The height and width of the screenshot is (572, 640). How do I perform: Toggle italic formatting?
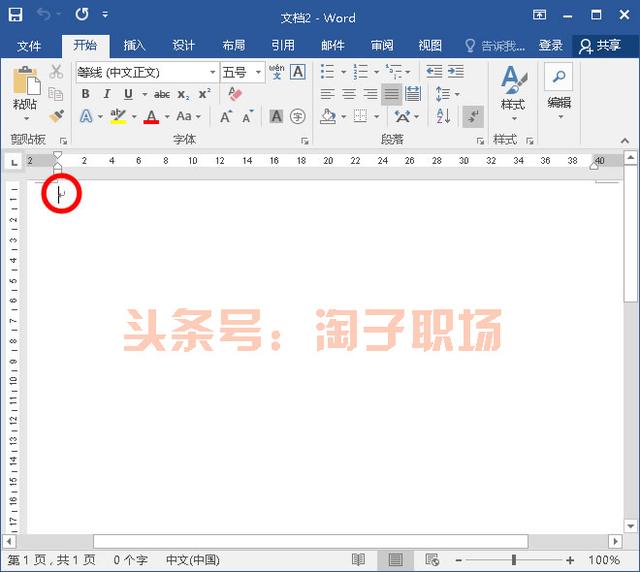click(x=107, y=94)
